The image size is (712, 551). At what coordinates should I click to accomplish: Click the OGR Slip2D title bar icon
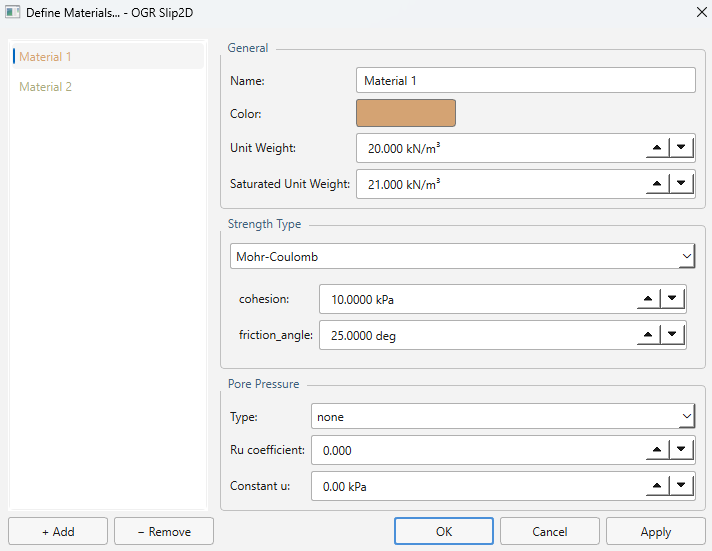point(12,12)
